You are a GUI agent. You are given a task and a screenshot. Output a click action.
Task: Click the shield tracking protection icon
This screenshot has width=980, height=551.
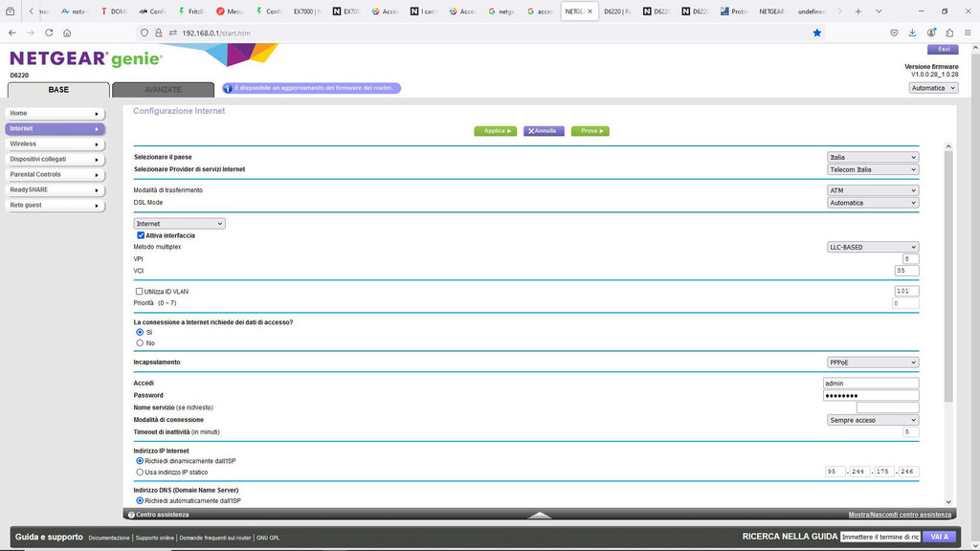145,33
